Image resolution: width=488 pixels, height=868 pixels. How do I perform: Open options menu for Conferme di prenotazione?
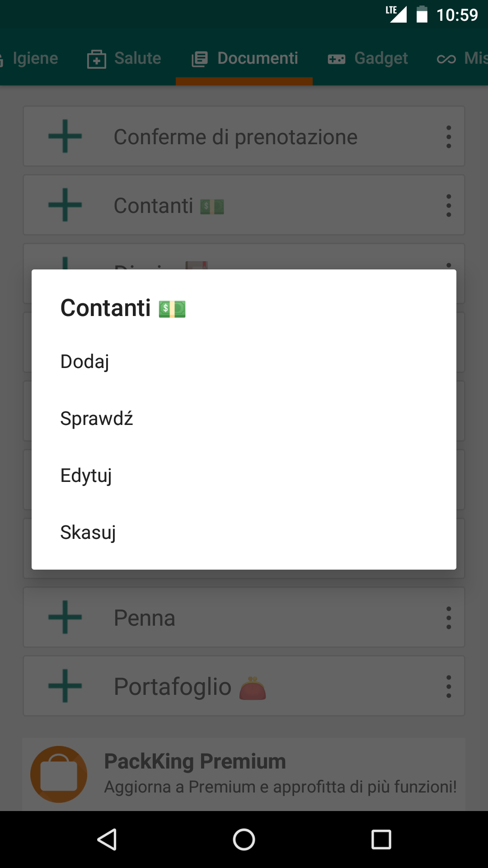coord(448,137)
